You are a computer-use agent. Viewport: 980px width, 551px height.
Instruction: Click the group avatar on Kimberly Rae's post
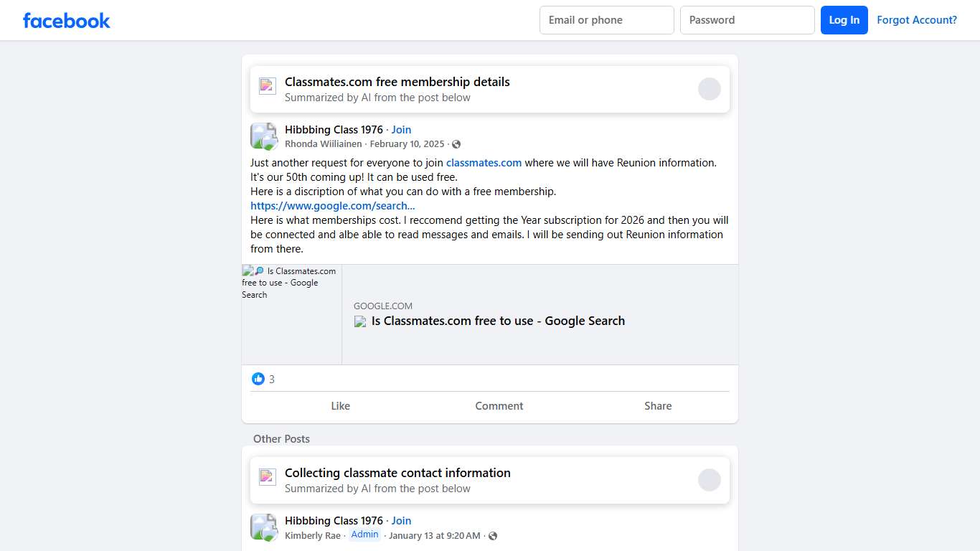click(x=263, y=527)
